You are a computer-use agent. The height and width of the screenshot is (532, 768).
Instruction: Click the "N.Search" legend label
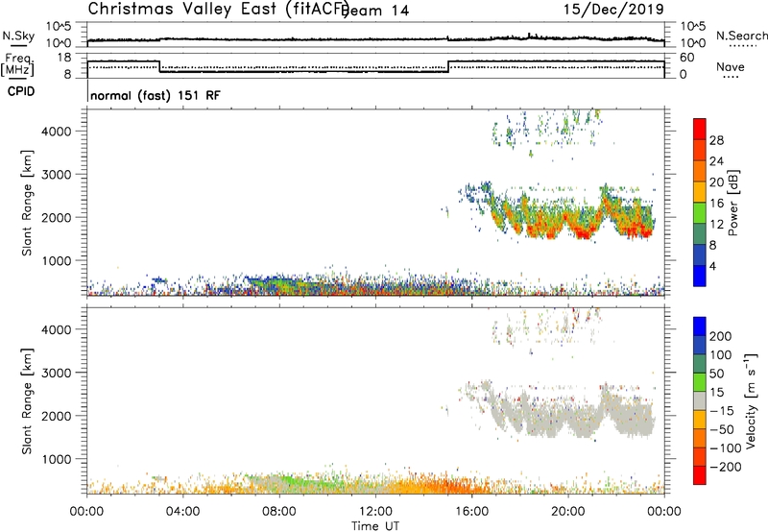(741, 36)
